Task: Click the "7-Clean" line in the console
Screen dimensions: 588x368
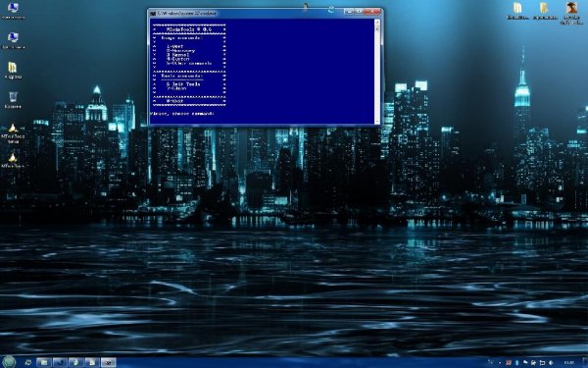Action: (176, 88)
